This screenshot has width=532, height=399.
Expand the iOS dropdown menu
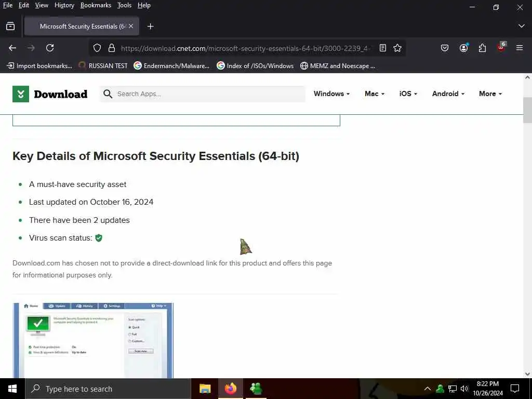pos(408,94)
